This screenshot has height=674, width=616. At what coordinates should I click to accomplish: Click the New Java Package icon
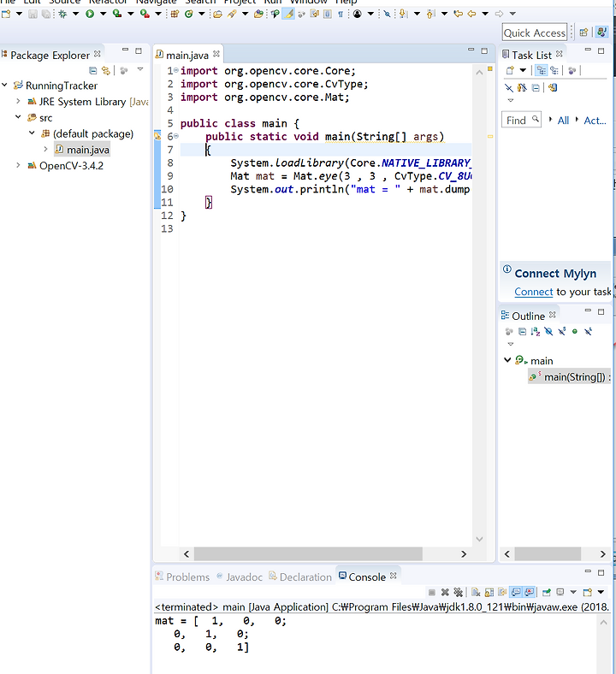point(175,14)
